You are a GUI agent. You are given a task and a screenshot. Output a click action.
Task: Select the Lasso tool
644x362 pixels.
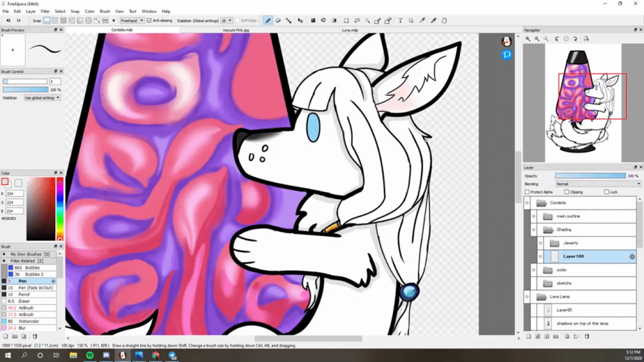pos(357,21)
